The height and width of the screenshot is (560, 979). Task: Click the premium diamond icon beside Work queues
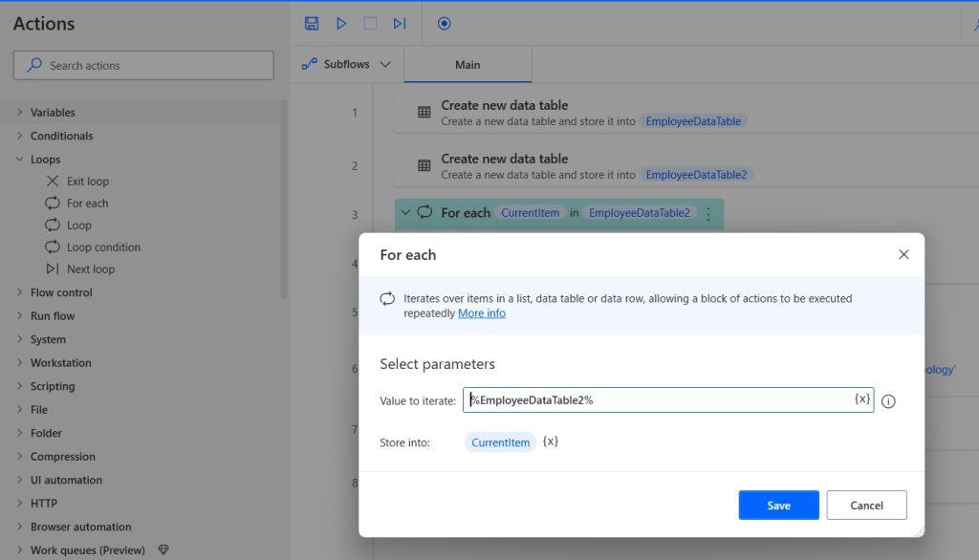coord(163,550)
